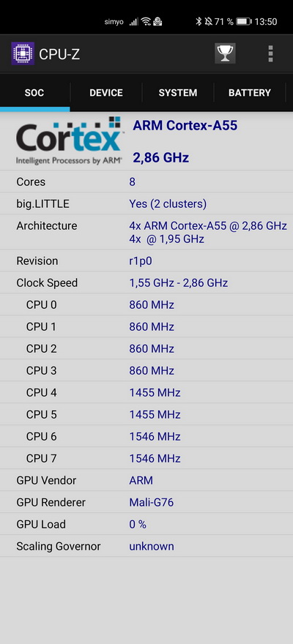Tap the Wi-Fi status bar icon
Viewport: 293px width, 644px height.
click(146, 22)
